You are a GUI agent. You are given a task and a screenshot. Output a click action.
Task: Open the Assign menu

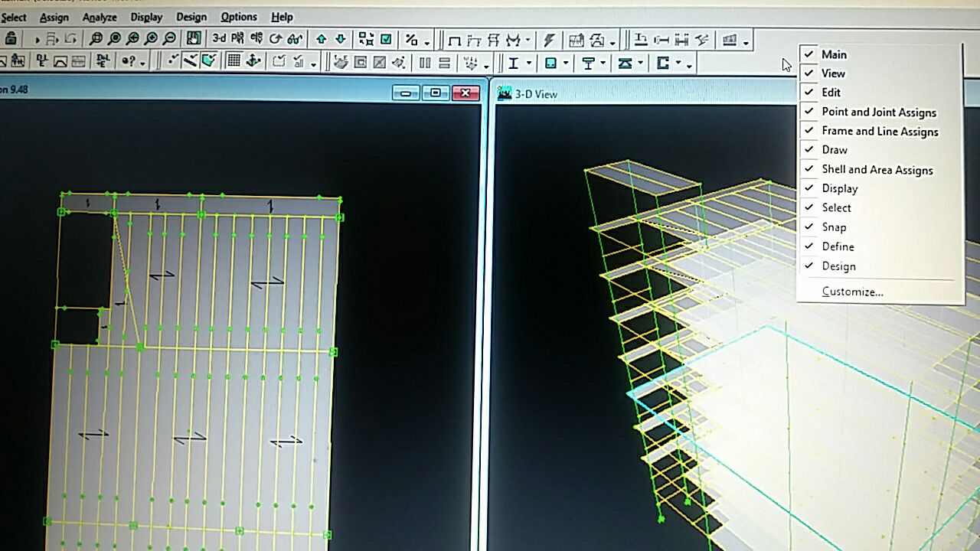point(54,17)
